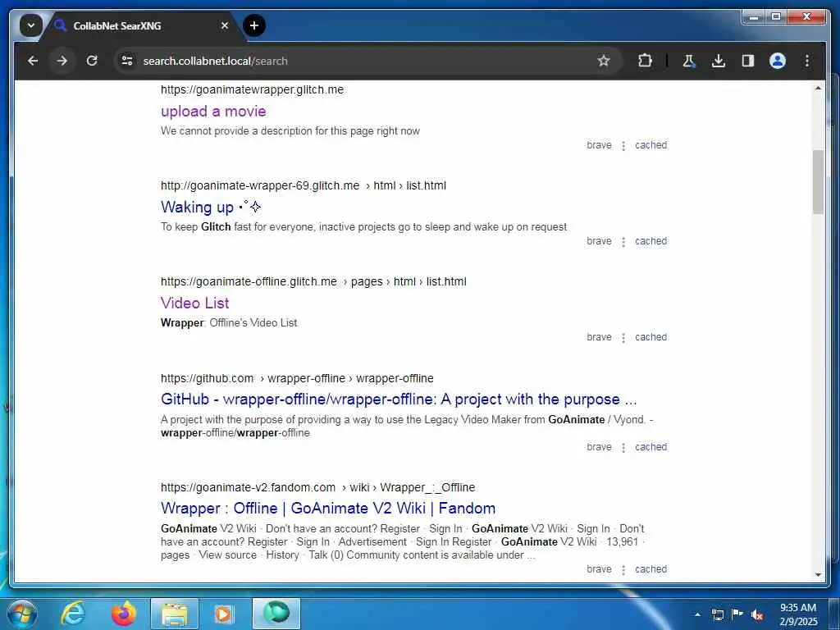This screenshot has width=840, height=630.
Task: Click goanimate-wrapper-69.glitch.me URL text
Action: click(x=260, y=185)
